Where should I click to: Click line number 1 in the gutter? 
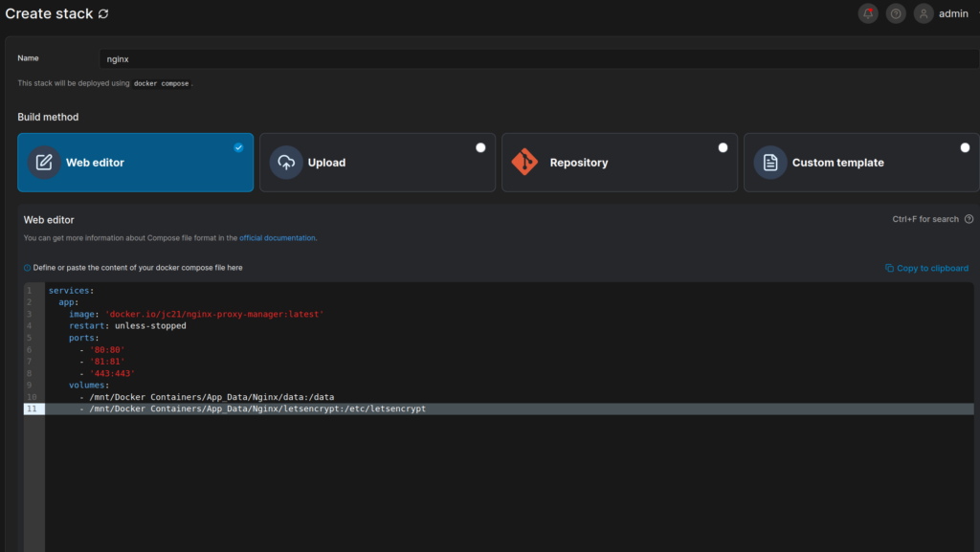[30, 291]
